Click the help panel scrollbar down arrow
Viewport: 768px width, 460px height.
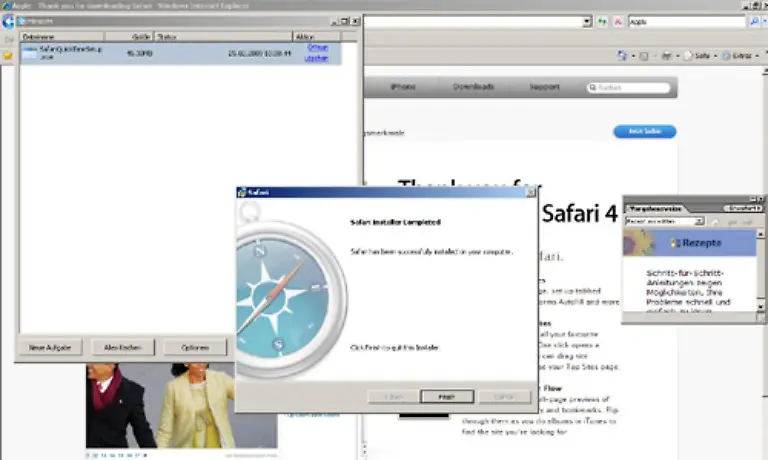(761, 307)
